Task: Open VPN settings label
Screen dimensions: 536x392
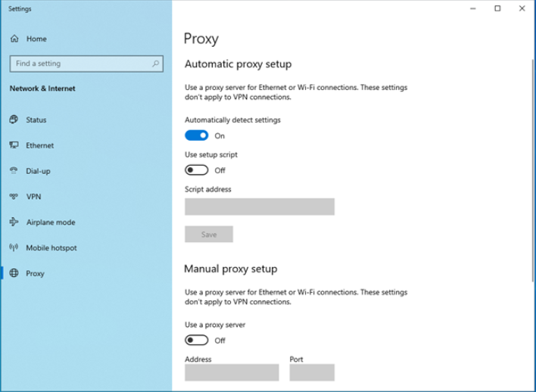Action: (34, 197)
